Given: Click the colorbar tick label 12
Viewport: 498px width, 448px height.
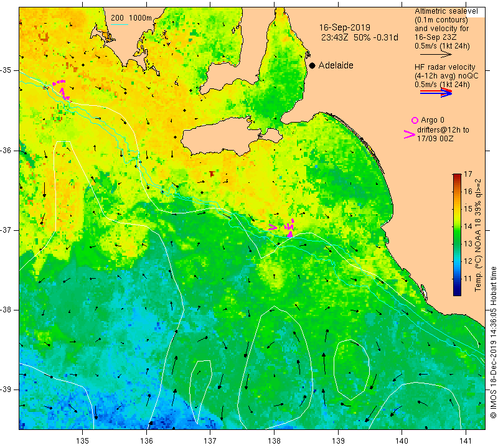Looking at the screenshot, I should [x=468, y=261].
